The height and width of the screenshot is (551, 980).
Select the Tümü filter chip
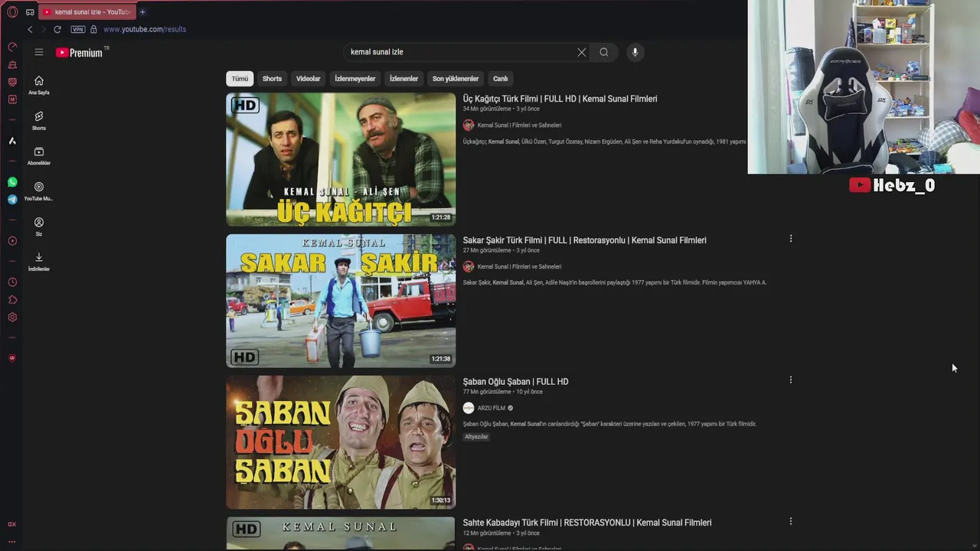pos(240,79)
